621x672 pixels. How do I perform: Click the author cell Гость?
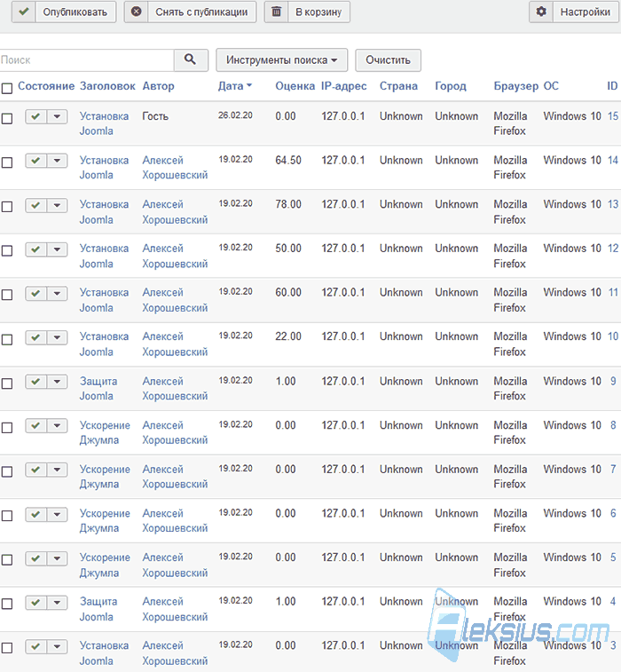tap(155, 116)
